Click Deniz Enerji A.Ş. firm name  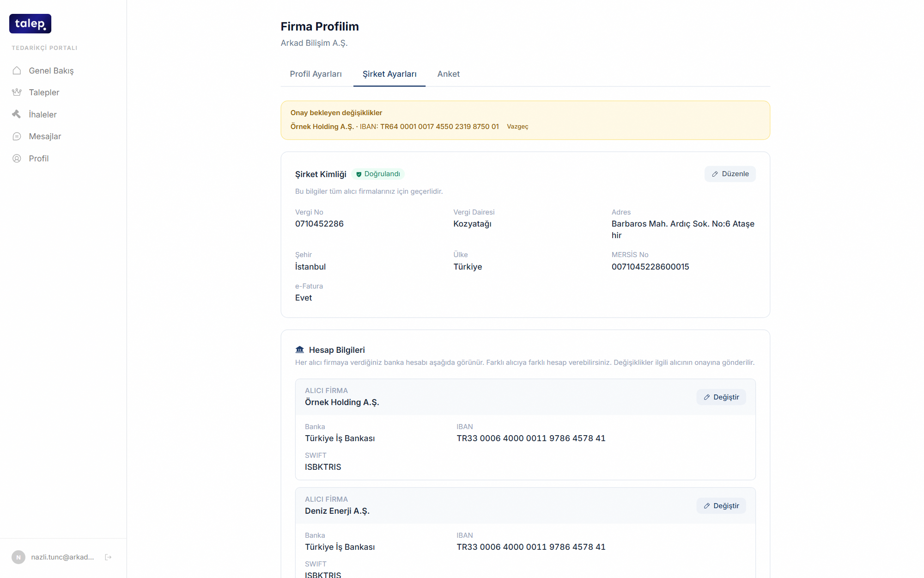click(337, 511)
